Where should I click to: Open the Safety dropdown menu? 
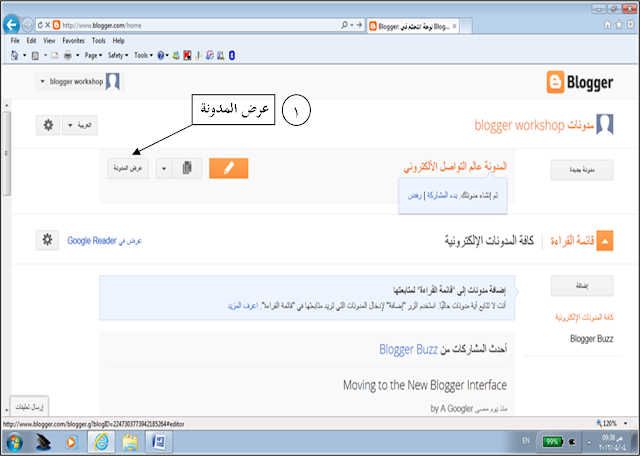pyautogui.click(x=118, y=55)
